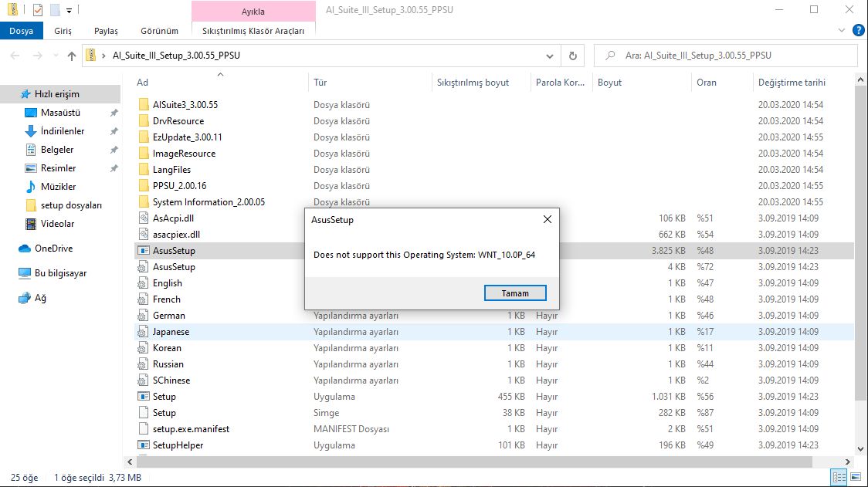Switch to the Giriş ribbon tab
The image size is (868, 487).
point(63,31)
